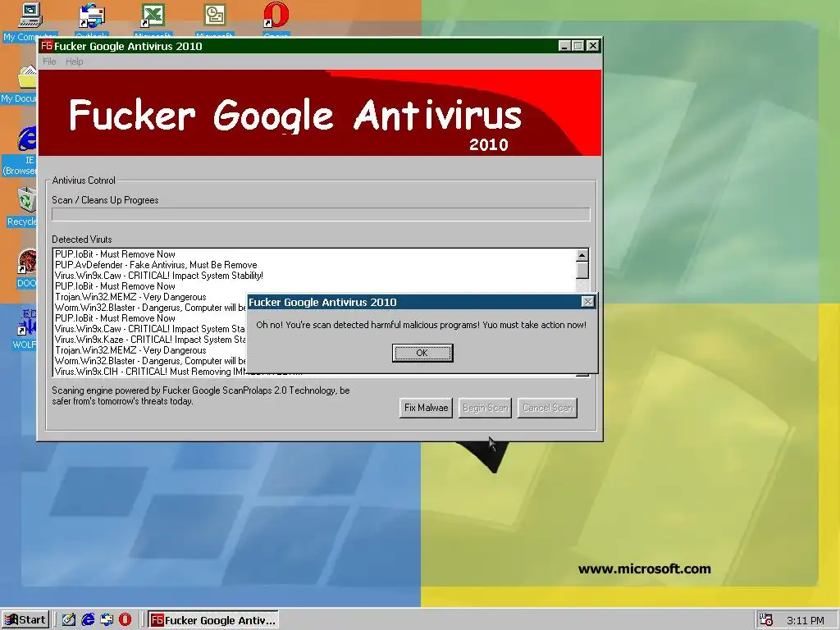The image size is (840, 630).
Task: Click the 3:11 PM clock
Action: 806,620
